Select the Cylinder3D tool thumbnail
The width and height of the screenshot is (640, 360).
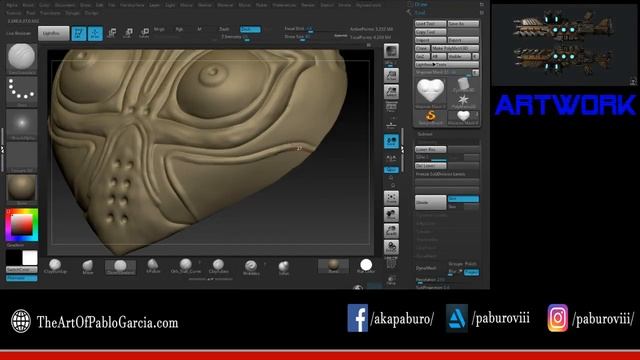[x=463, y=84]
